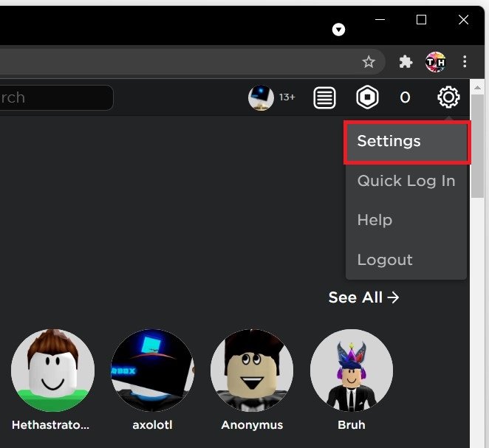This screenshot has height=448, width=489.
Task: Click the profile avatar in navbar
Action: (x=261, y=98)
